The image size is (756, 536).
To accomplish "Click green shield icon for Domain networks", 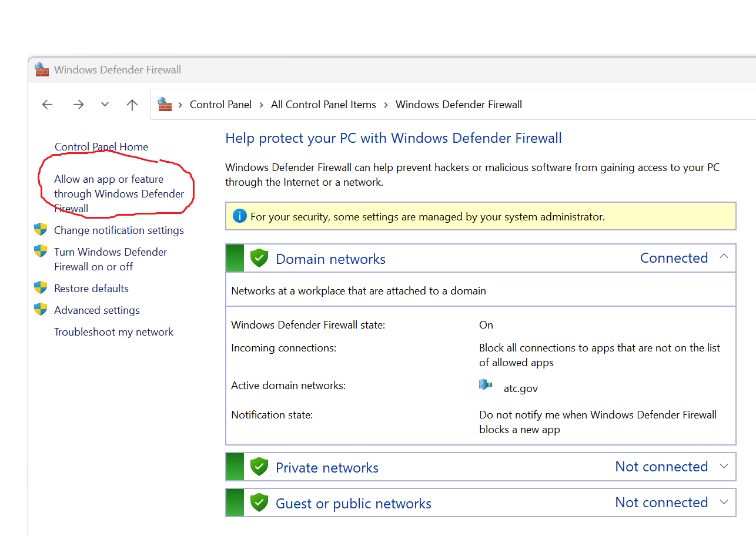I will (x=259, y=258).
